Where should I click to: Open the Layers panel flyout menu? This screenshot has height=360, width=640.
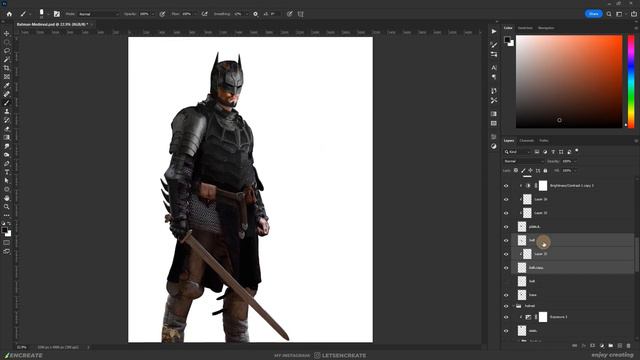[636, 141]
